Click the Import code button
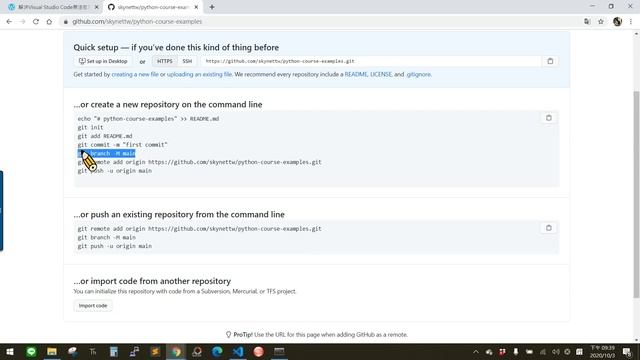The image size is (640, 360). (93, 306)
